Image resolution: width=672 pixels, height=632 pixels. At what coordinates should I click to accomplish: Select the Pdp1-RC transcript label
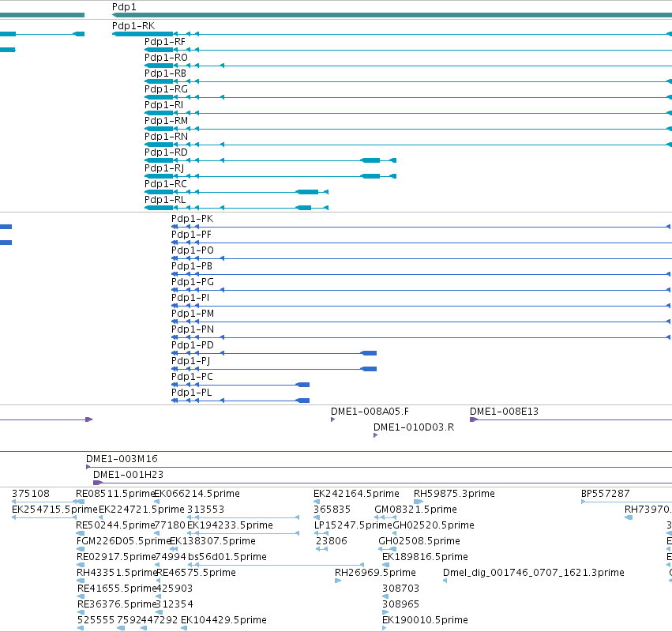click(165, 184)
